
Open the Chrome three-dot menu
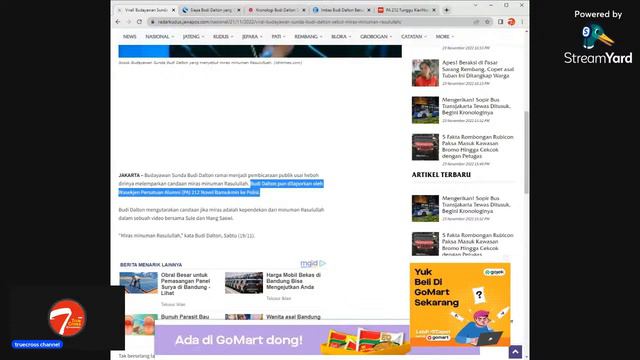coord(522,22)
